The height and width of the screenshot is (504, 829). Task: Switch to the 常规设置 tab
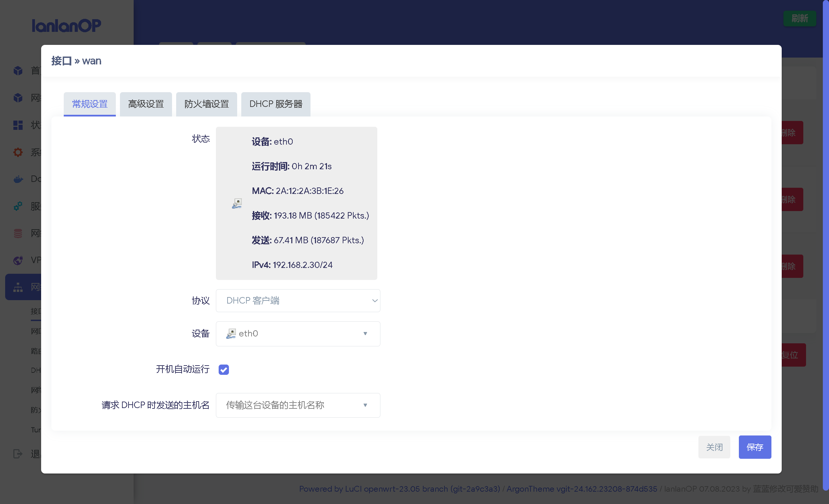(x=90, y=104)
